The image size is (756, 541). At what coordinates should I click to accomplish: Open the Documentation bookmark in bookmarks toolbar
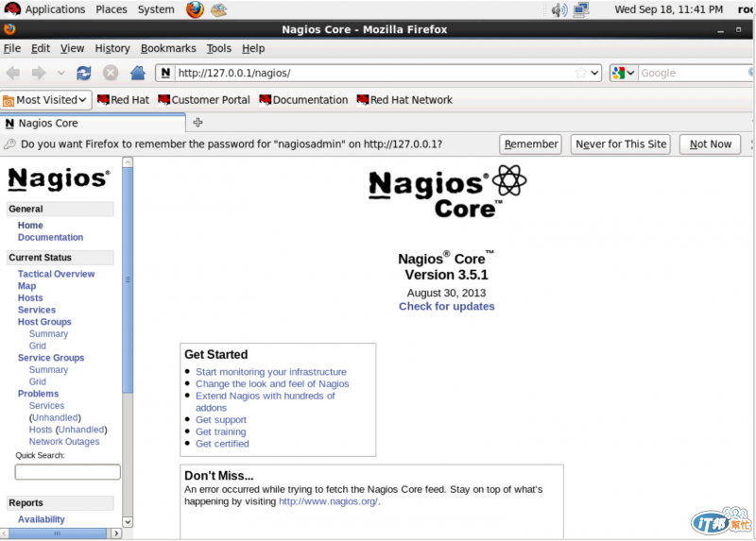point(303,100)
